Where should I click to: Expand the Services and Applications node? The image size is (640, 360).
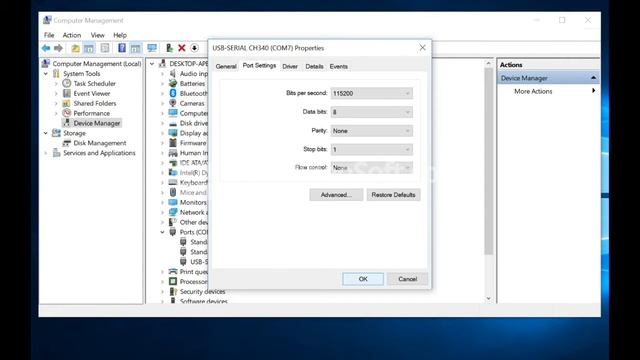click(46, 153)
